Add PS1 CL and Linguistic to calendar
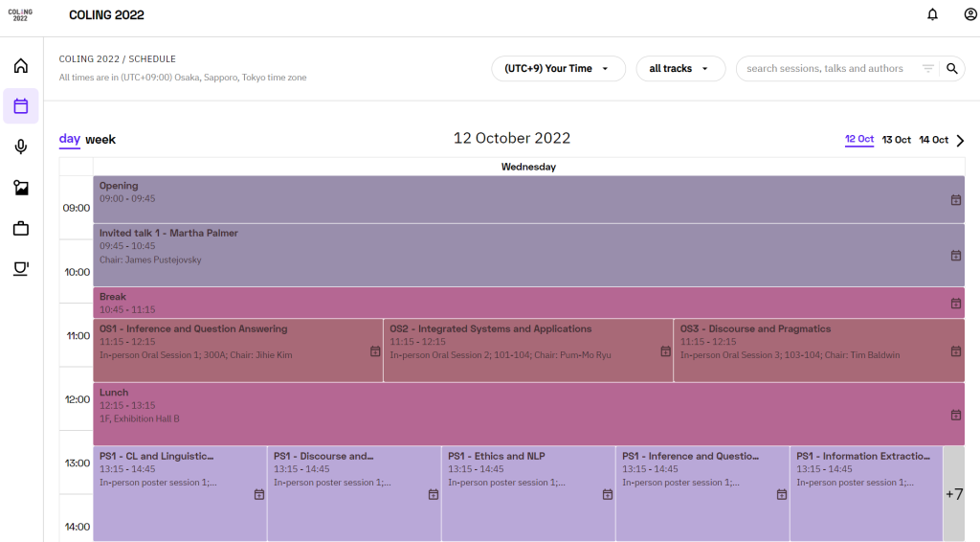The image size is (980, 542). pyautogui.click(x=258, y=494)
